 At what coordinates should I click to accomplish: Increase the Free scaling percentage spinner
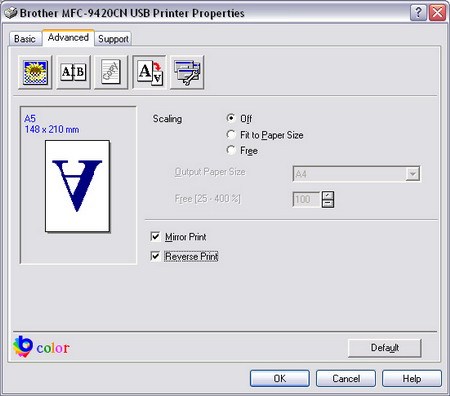point(328,195)
